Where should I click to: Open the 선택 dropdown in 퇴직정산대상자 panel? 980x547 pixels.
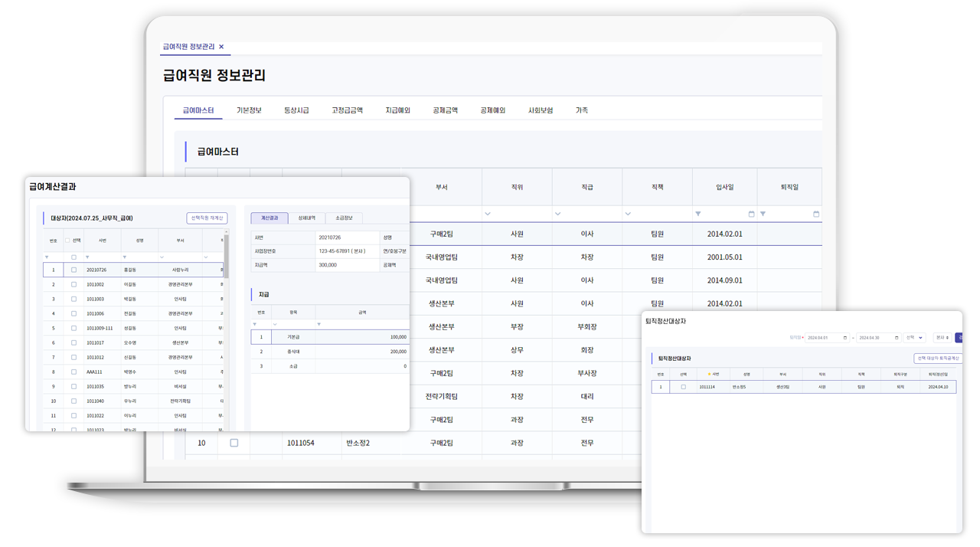click(914, 338)
